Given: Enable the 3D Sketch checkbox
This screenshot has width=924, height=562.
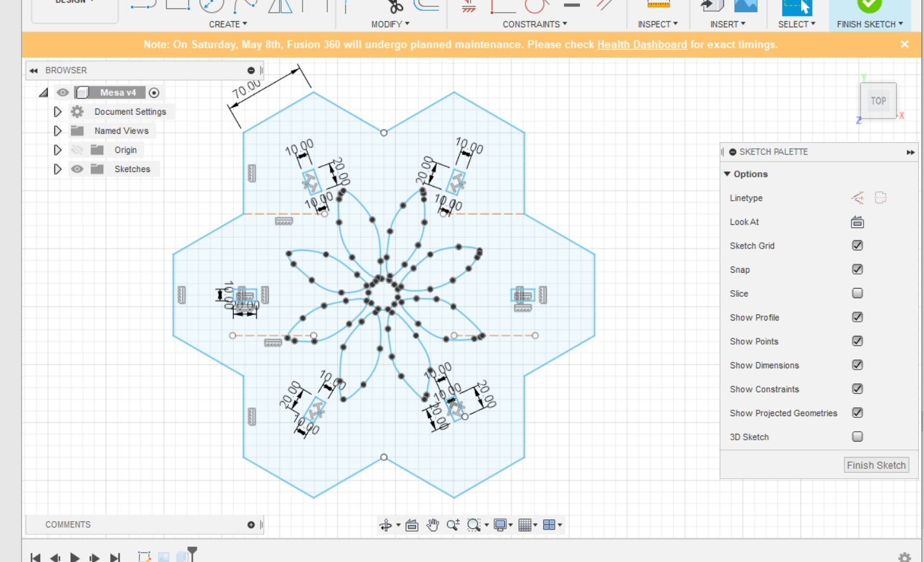Looking at the screenshot, I should [857, 436].
